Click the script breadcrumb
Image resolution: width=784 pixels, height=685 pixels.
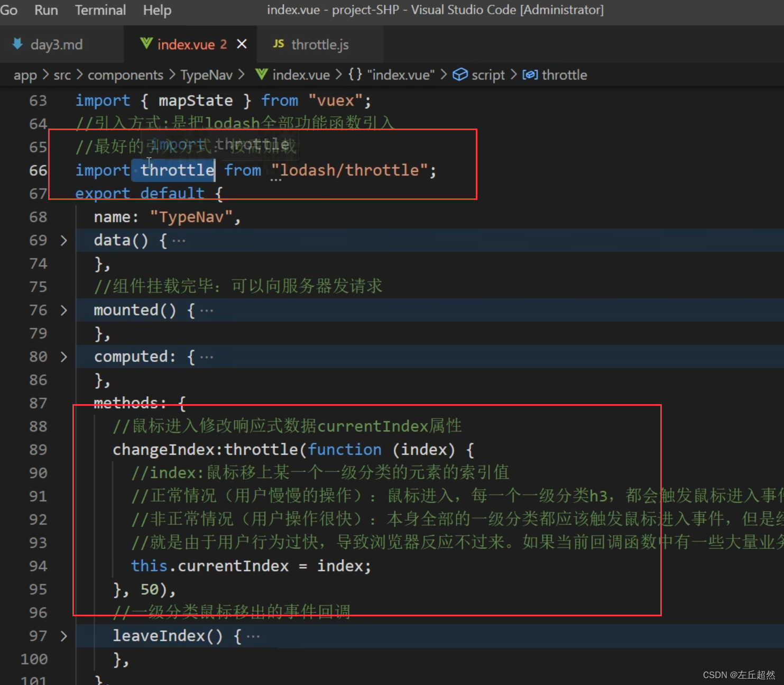coord(488,75)
